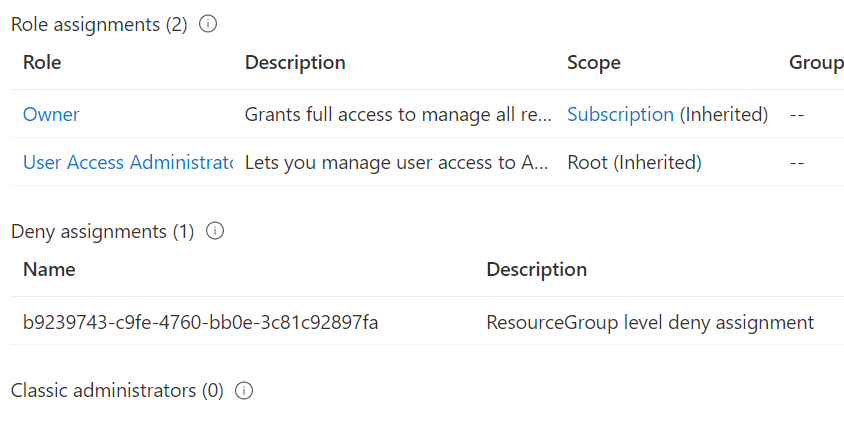Click the Root (Inherited) scope cell
844x424 pixels.
pos(634,162)
